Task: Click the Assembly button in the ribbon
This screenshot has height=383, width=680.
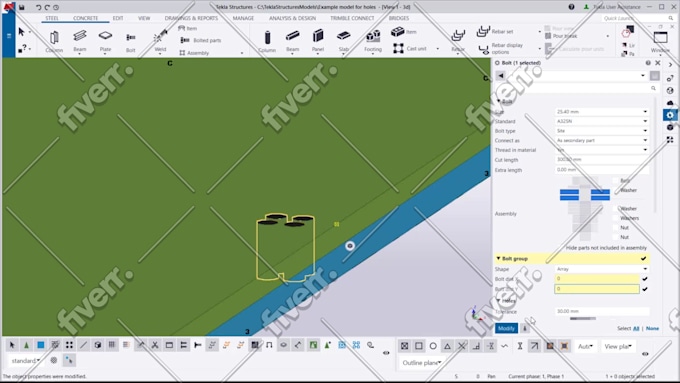Action: 194,53
